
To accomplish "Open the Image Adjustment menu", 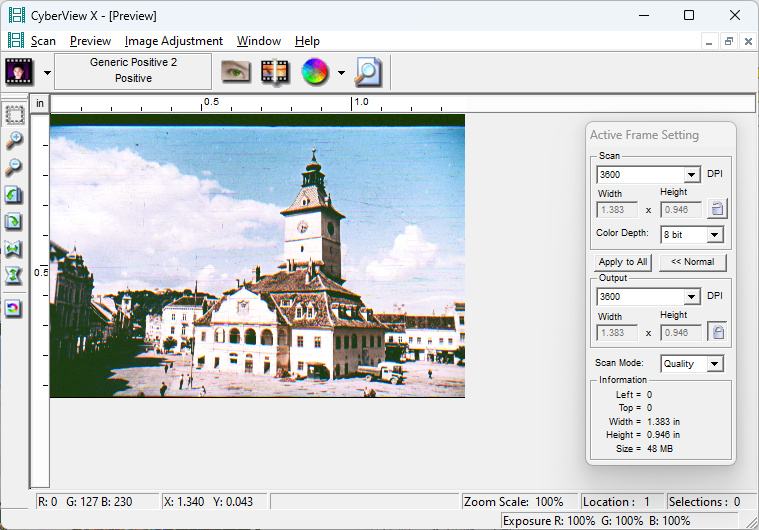I will 174,41.
